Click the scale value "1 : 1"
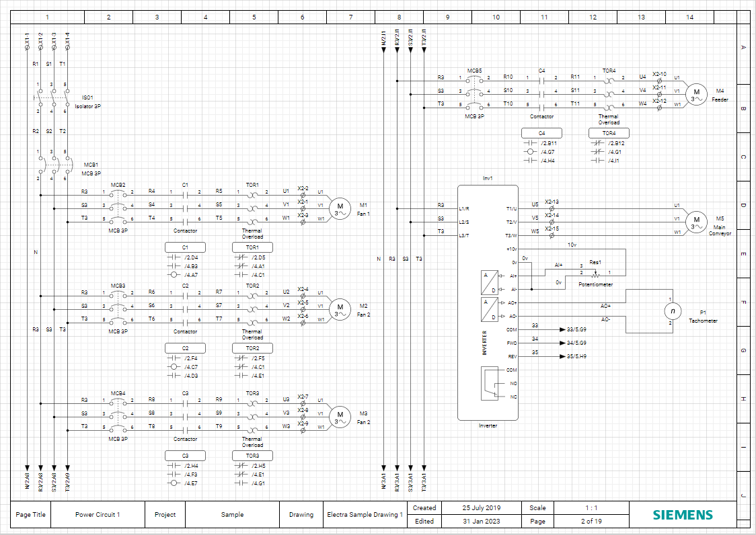756x535 pixels. (591, 507)
